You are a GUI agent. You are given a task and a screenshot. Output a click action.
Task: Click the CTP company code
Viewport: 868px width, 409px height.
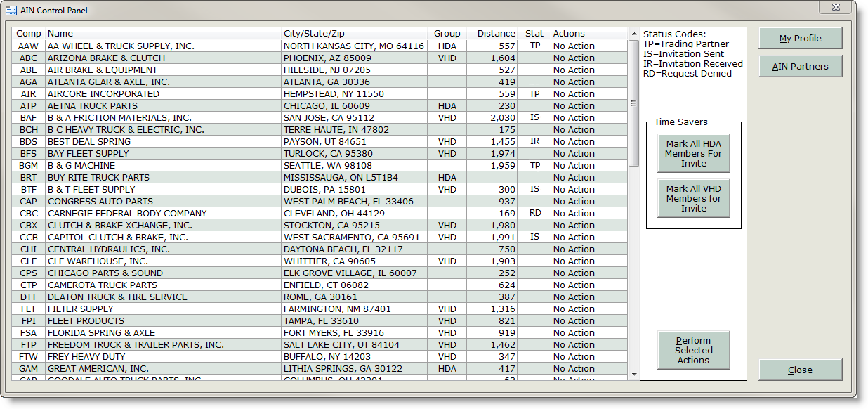29,285
